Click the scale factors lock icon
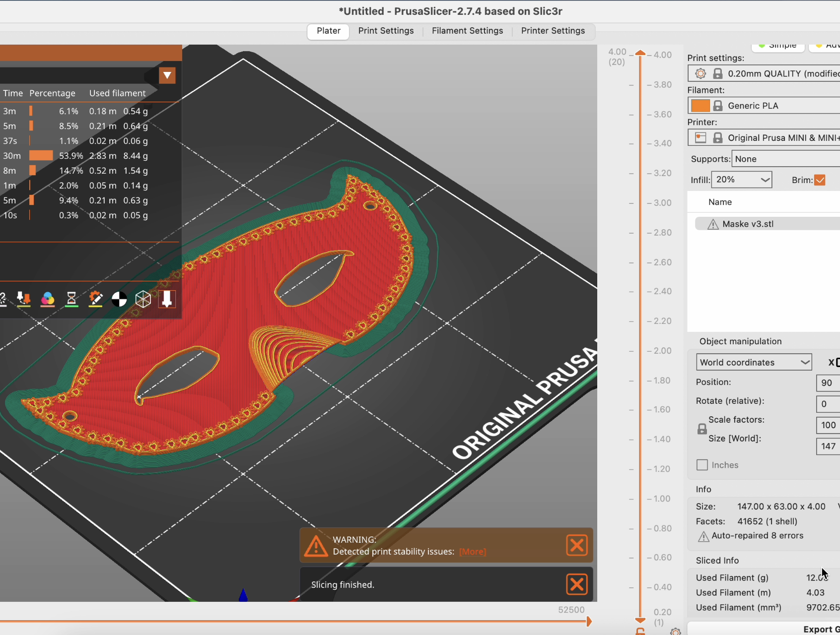 702,429
